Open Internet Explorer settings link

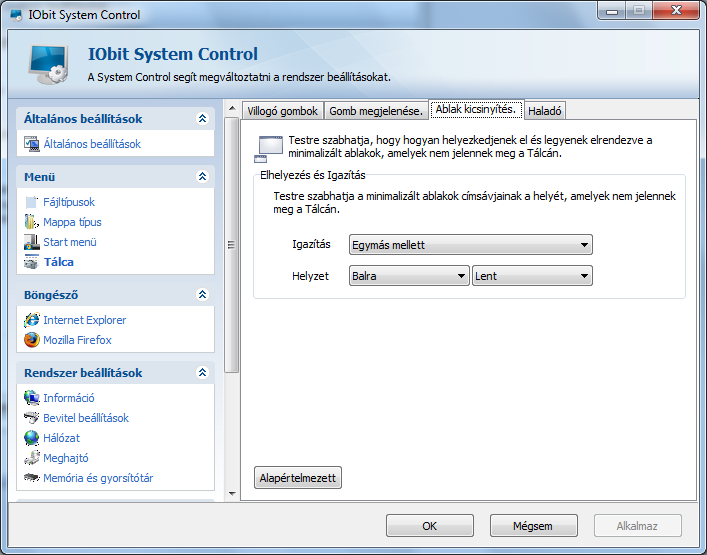pyautogui.click(x=85, y=320)
